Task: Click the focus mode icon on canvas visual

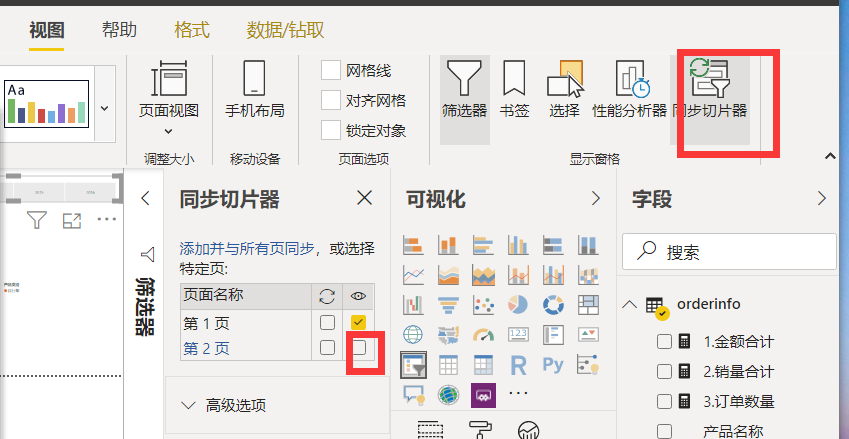Action: pos(71,220)
